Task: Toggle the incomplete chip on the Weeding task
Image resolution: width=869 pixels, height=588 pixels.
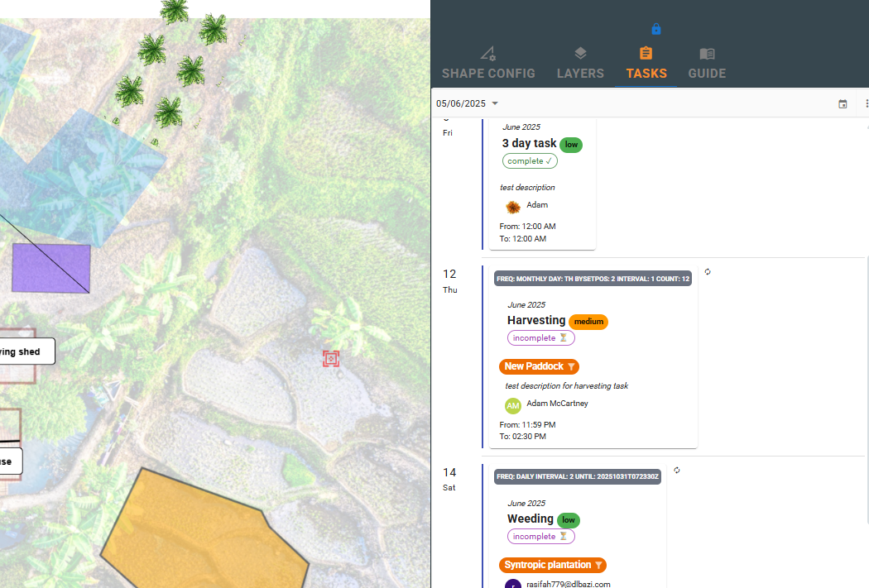Action: coord(540,536)
